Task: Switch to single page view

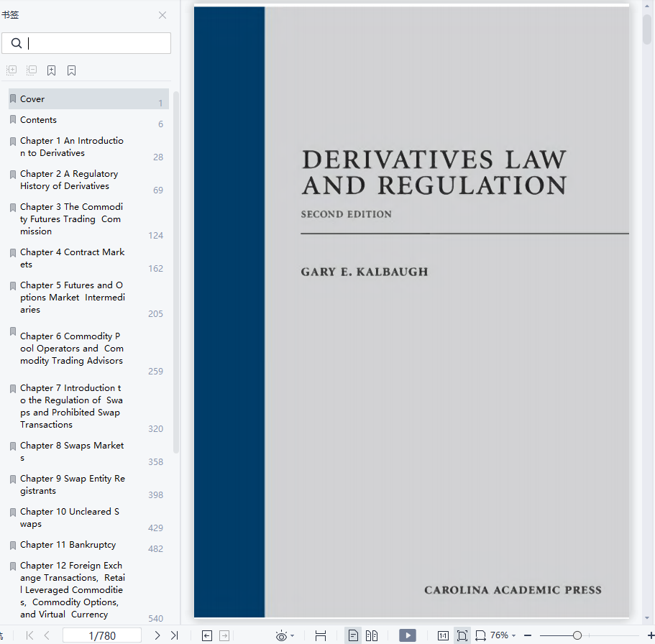Action: tap(353, 635)
